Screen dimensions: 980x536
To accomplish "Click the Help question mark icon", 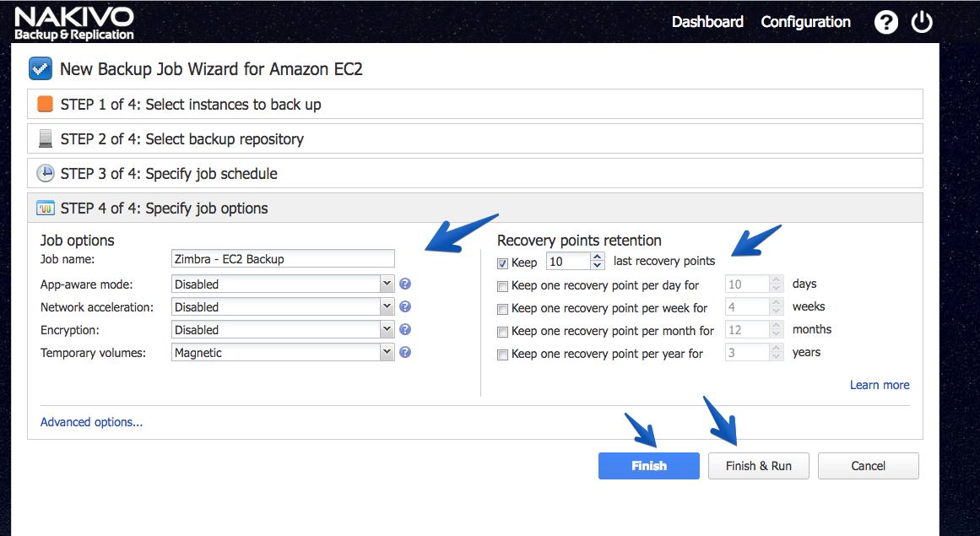I will [x=885, y=23].
